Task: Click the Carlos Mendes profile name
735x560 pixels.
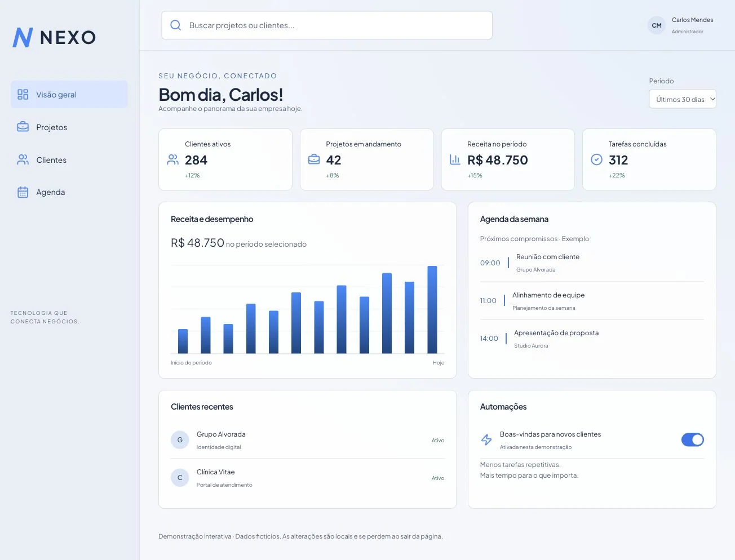Action: [692, 20]
